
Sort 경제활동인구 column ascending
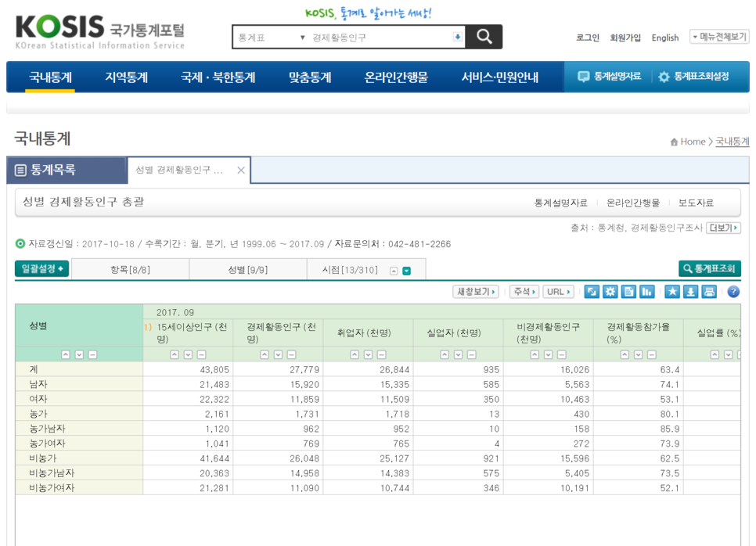pyautogui.click(x=265, y=354)
